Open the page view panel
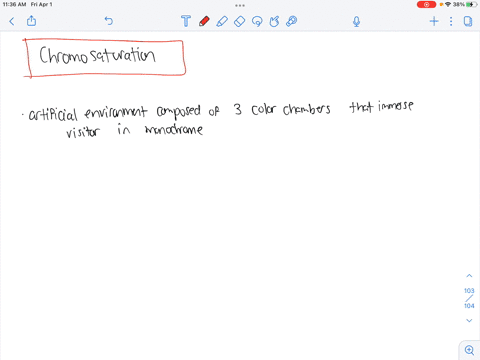The height and width of the screenshot is (360, 480). (x=468, y=21)
